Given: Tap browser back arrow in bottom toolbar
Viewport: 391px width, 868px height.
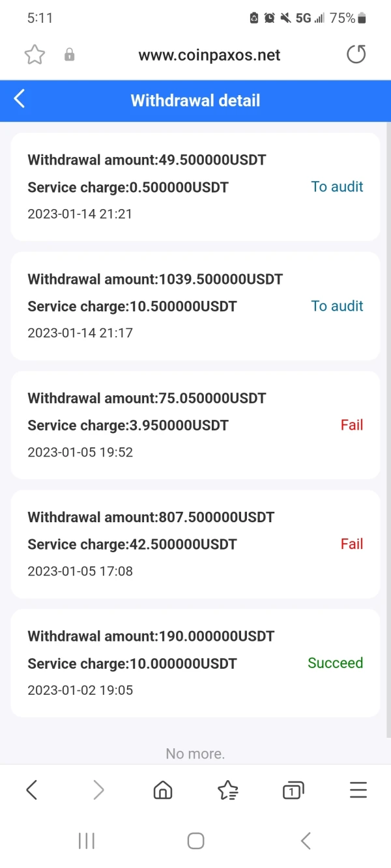Looking at the screenshot, I should coord(31,791).
